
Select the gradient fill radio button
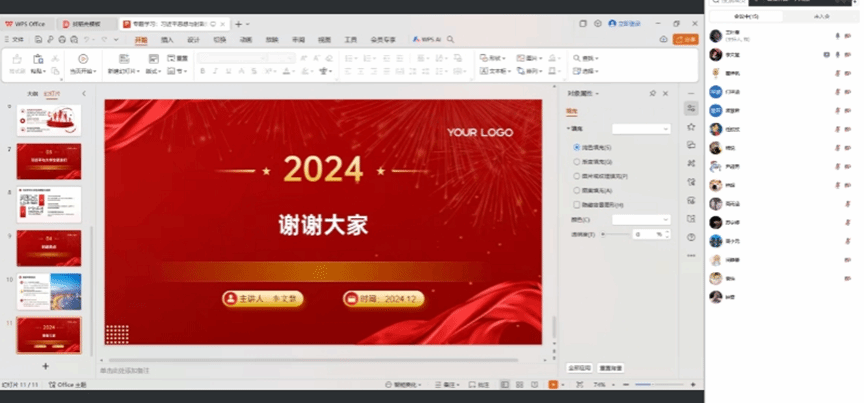point(577,161)
